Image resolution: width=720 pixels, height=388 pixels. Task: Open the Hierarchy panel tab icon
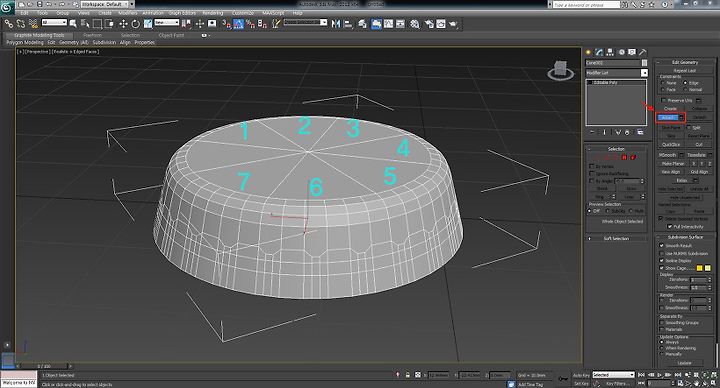click(610, 52)
